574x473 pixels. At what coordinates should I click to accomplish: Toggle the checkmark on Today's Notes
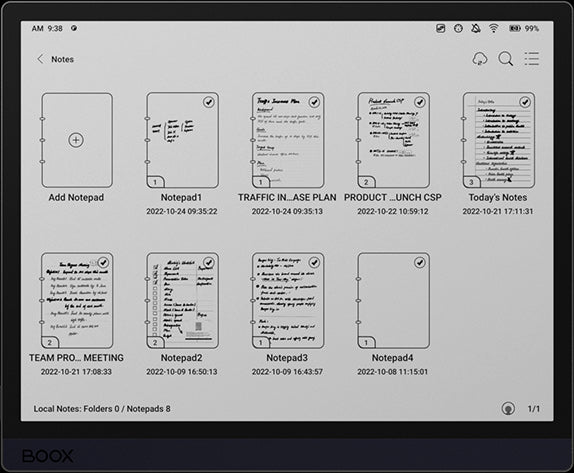[525, 102]
